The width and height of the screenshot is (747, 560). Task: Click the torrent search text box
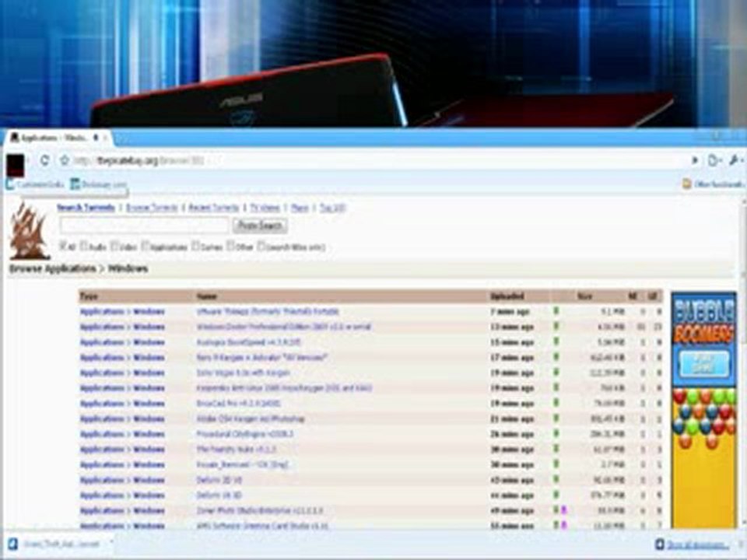point(144,226)
